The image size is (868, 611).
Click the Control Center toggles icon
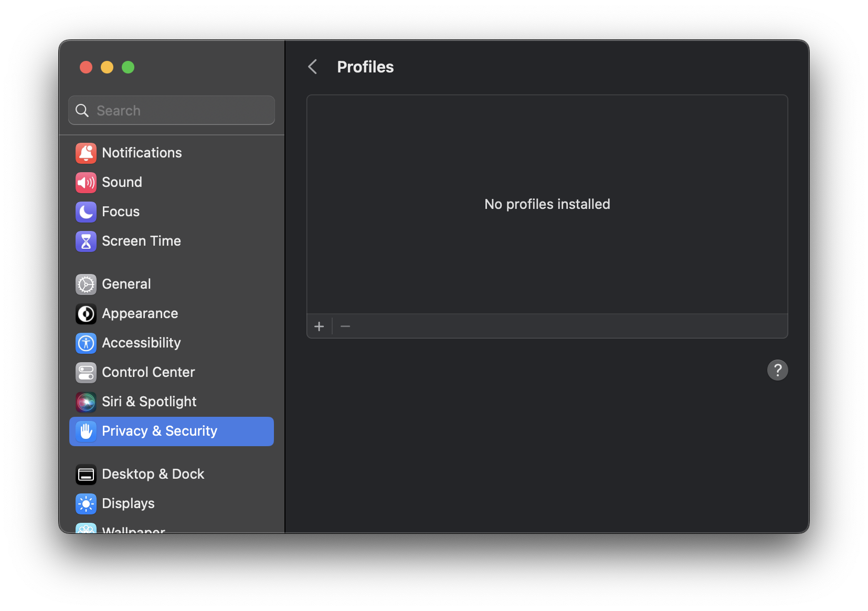[x=86, y=372]
